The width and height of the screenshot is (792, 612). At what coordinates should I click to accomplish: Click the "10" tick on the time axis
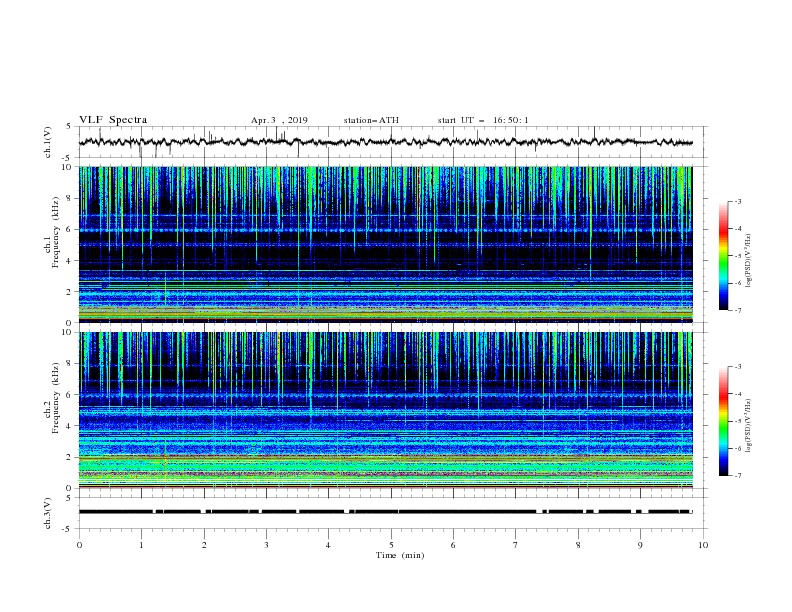pyautogui.click(x=703, y=545)
